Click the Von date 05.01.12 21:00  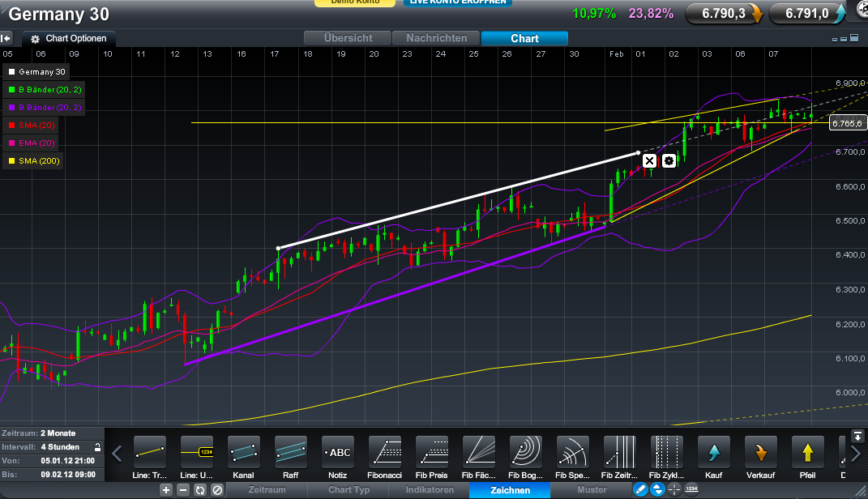pyautogui.click(x=67, y=461)
